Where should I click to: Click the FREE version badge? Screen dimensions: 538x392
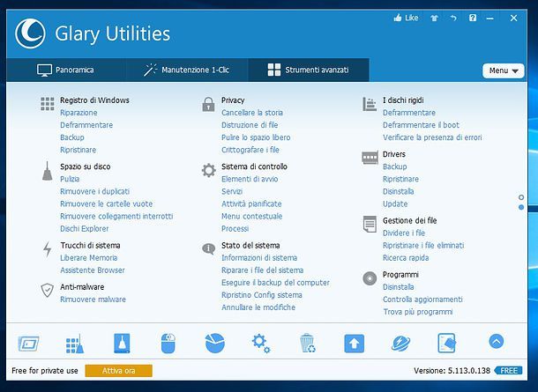(509, 371)
